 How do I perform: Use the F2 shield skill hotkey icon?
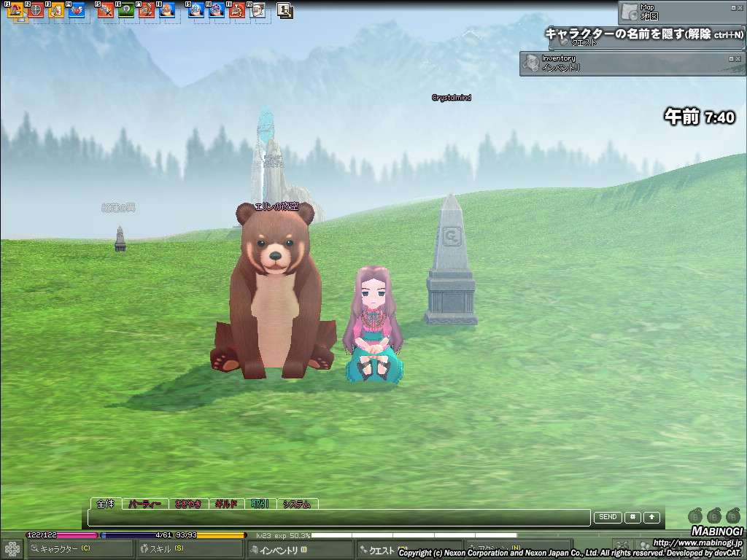coord(36,10)
